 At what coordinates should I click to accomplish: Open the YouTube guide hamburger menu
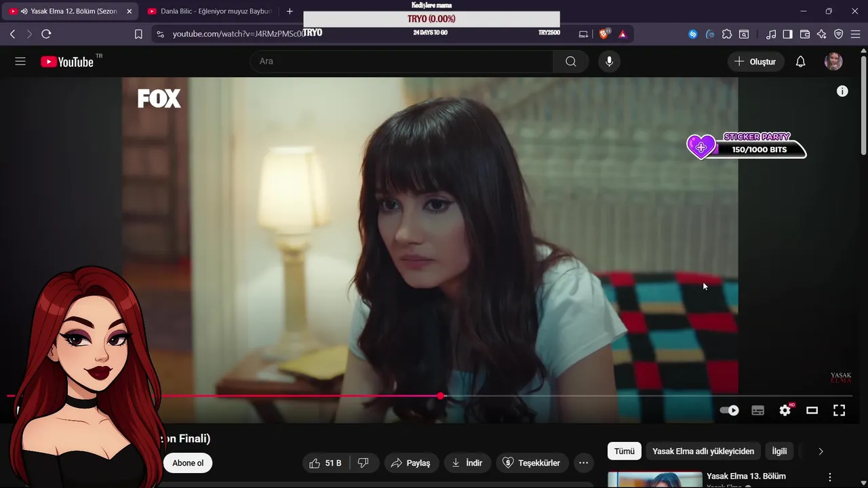(x=20, y=62)
